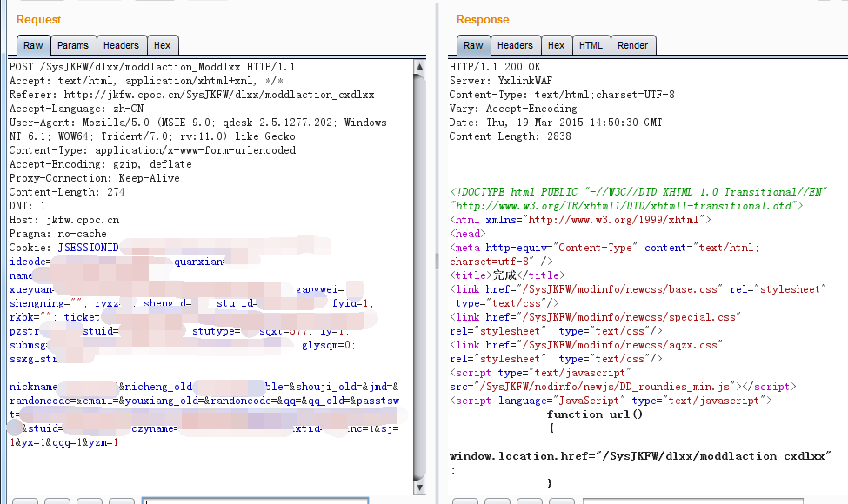The width and height of the screenshot is (848, 504).
Task: Select the Raw tab in Request pane
Action: (x=34, y=45)
